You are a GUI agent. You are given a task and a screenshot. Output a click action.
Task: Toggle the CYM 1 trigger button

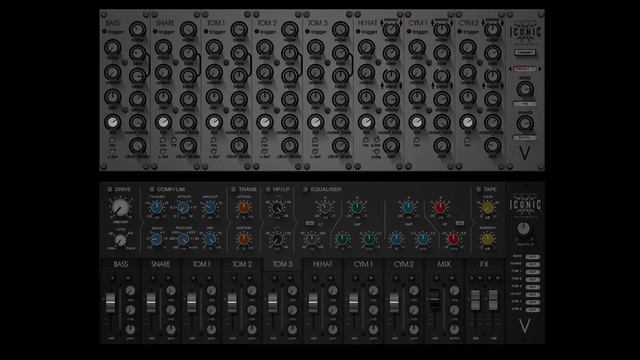pos(409,31)
